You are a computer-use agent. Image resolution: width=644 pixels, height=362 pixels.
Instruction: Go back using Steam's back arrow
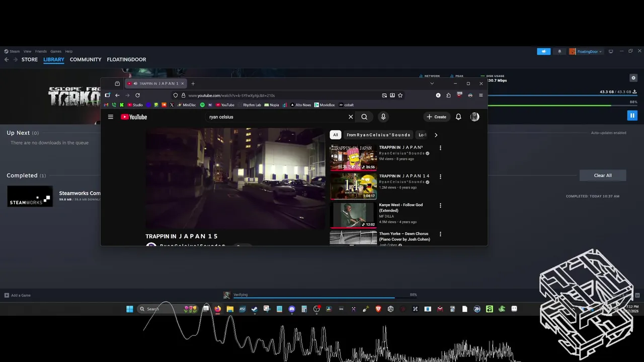pos(7,59)
